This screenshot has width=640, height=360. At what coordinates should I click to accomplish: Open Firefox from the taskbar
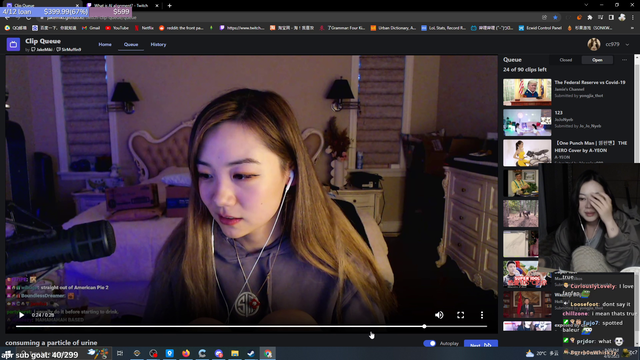(x=186, y=353)
